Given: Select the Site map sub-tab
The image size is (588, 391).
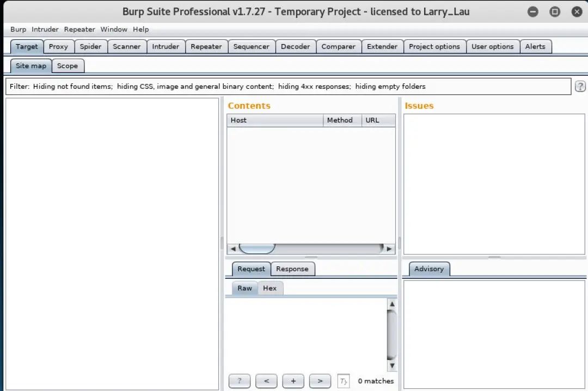Looking at the screenshot, I should coord(30,66).
